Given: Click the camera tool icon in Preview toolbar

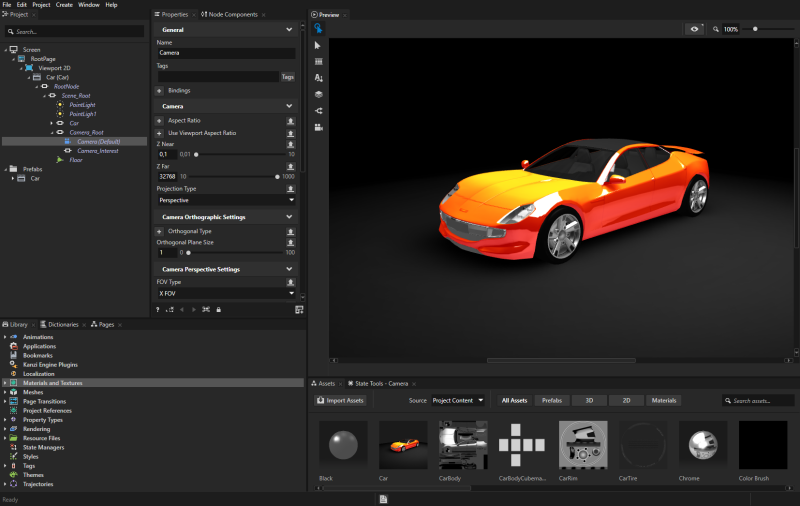Looking at the screenshot, I should click(318, 127).
